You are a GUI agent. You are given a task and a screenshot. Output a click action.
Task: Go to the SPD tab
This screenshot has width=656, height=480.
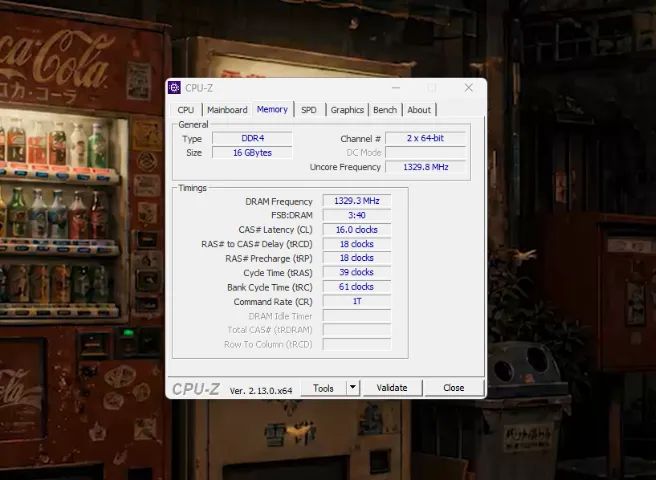[309, 110]
